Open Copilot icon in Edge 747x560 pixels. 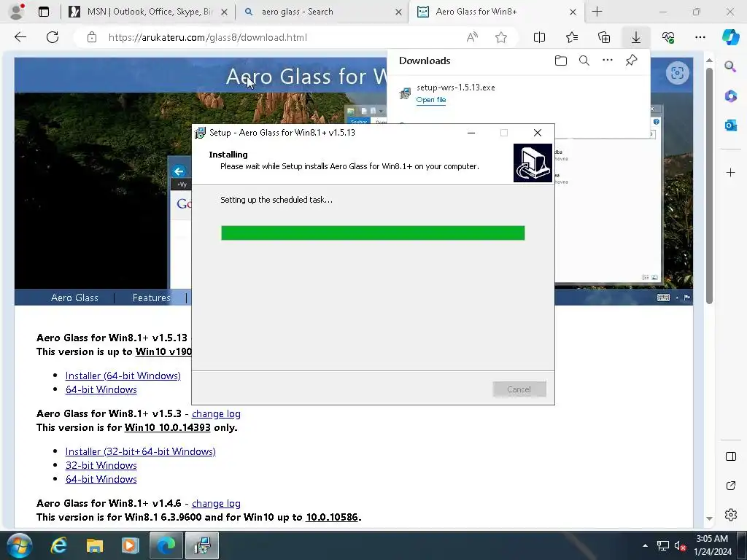point(730,37)
